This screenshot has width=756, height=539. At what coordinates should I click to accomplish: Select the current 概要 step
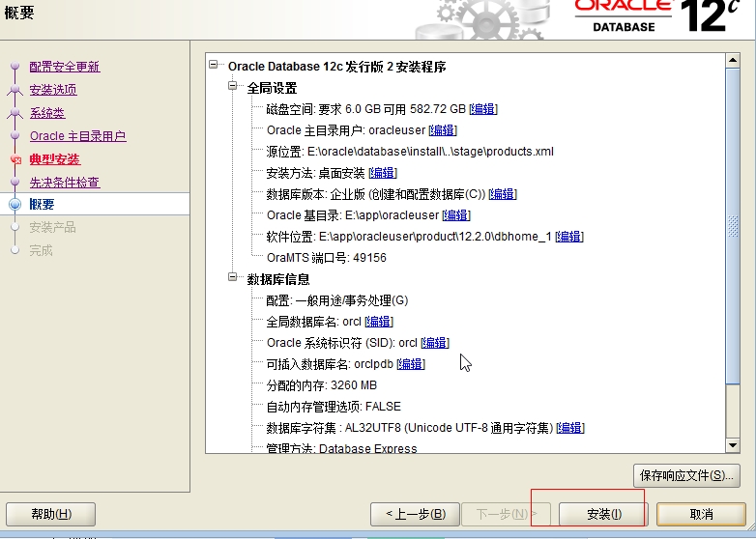[42, 204]
